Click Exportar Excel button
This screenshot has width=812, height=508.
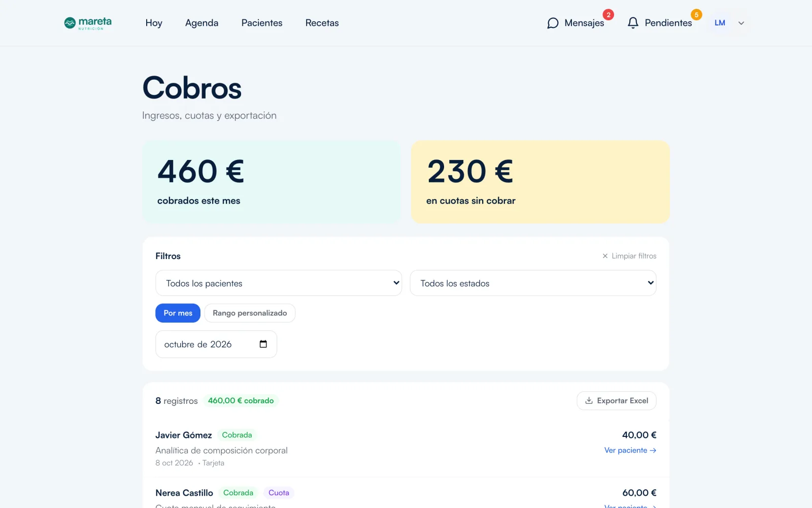pyautogui.click(x=617, y=401)
